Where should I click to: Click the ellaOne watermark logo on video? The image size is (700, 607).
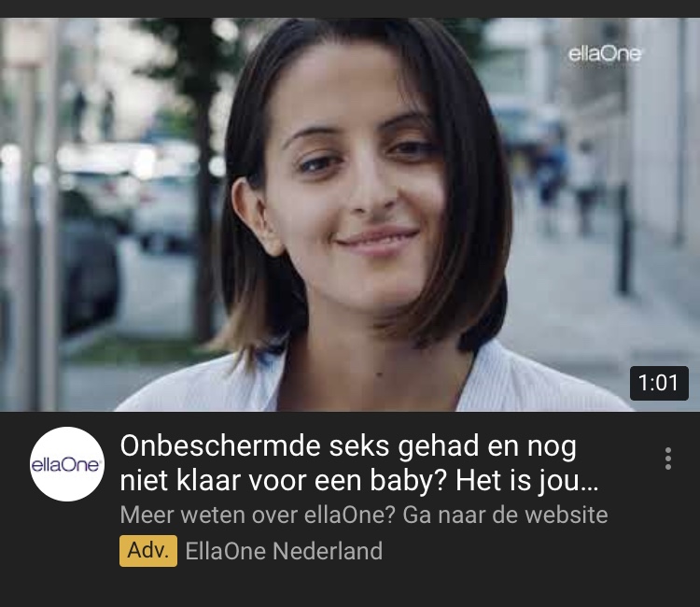pyautogui.click(x=605, y=54)
